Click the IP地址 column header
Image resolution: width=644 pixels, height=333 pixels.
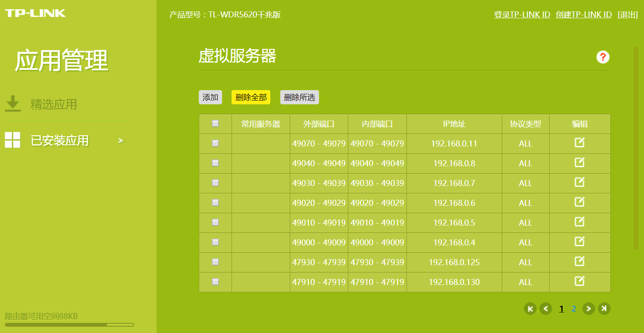454,124
